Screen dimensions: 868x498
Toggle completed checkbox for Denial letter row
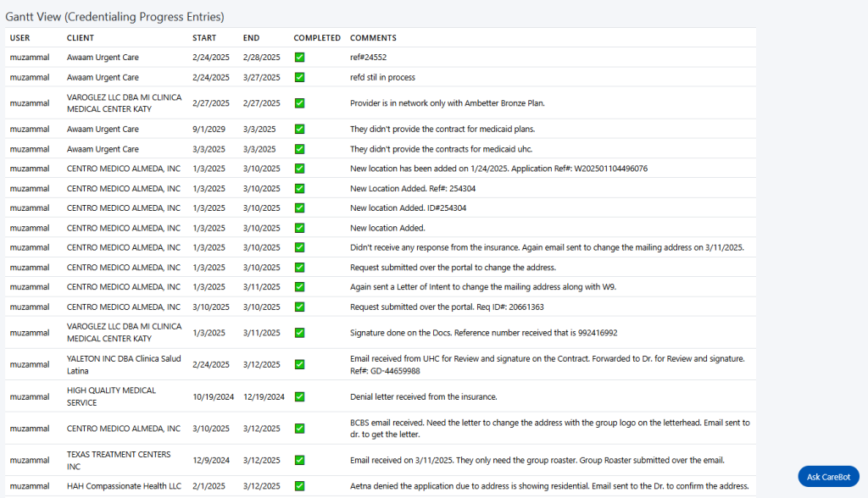coord(299,396)
